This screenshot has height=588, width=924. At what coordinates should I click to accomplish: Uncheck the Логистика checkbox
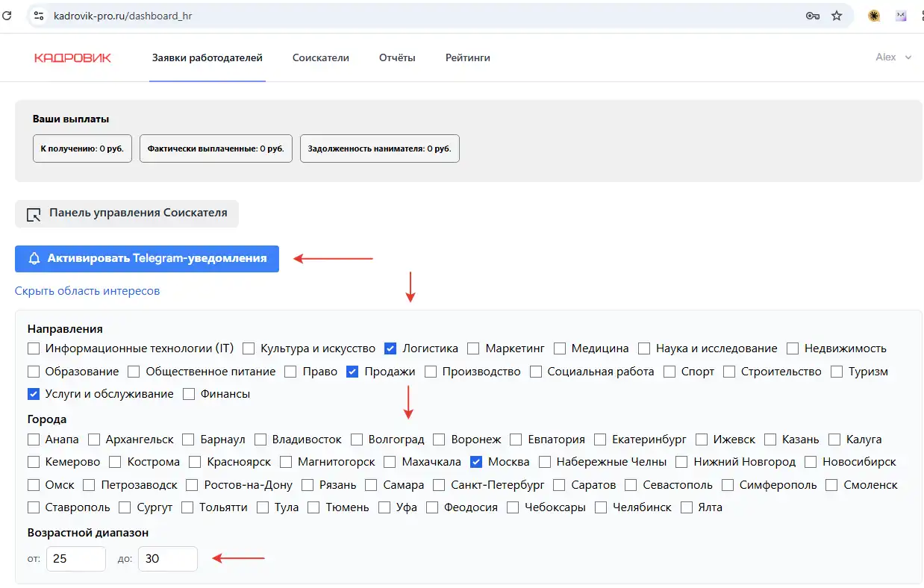pyautogui.click(x=390, y=348)
